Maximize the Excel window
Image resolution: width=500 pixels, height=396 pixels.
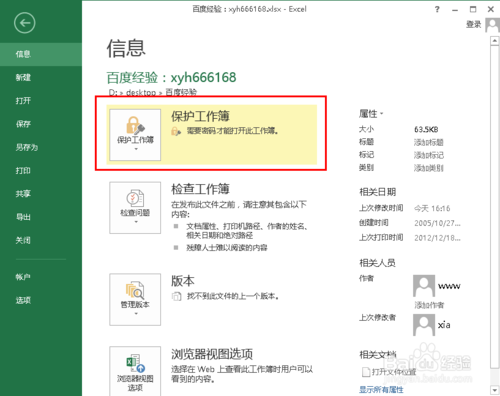pyautogui.click(x=473, y=9)
